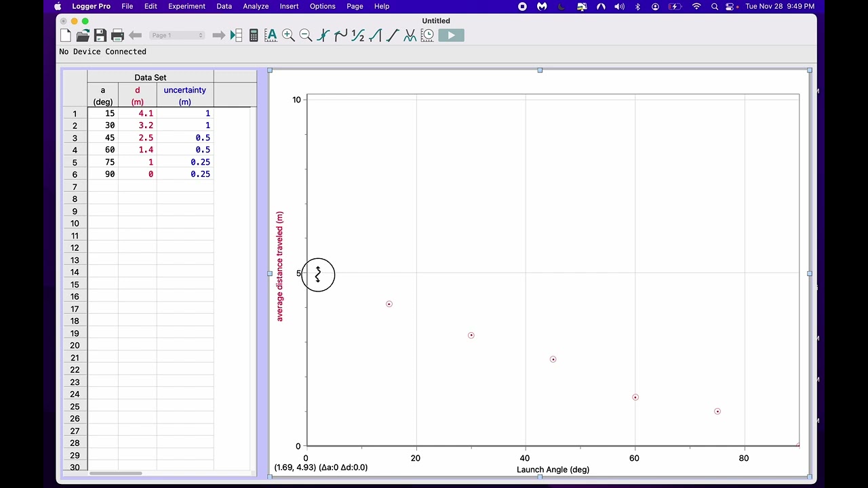Click the 'uncertainty (m)' column header
The image size is (868, 488).
pos(185,96)
